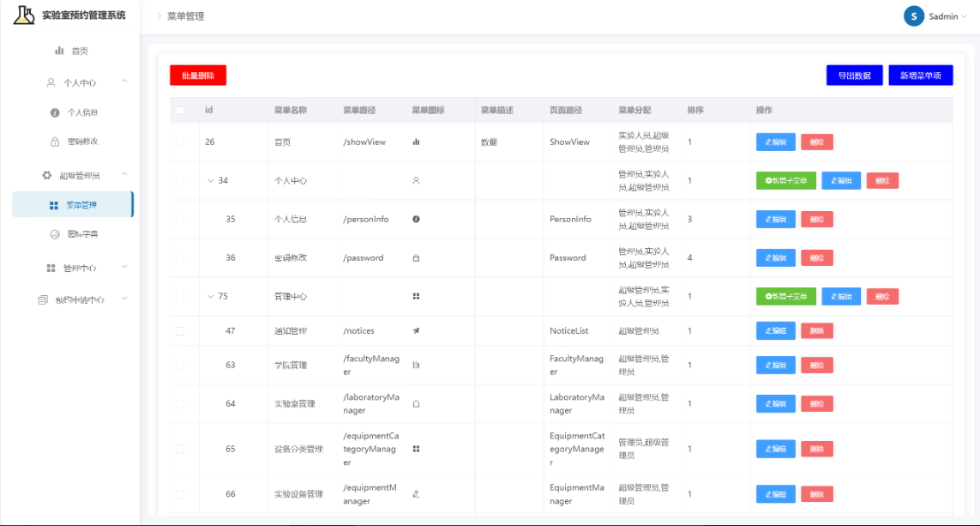Screen dimensions: 980x526
Task: Collapse the row 34 个人中心 tree expander
Action: (211, 181)
